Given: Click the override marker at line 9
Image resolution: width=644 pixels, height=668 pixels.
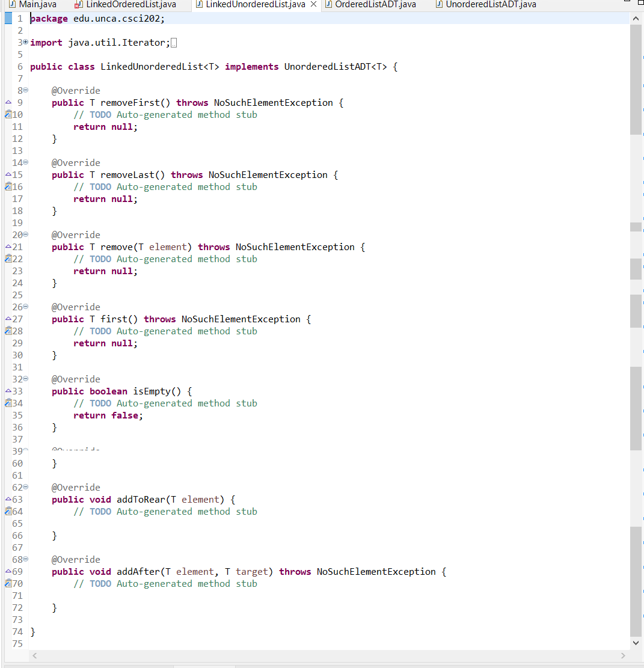Looking at the screenshot, I should point(8,102).
